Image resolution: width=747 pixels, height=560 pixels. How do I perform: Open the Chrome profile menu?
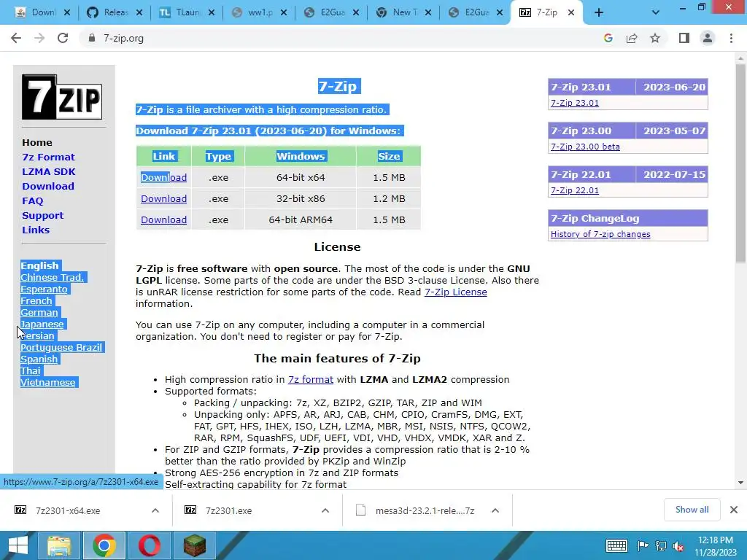tap(708, 38)
